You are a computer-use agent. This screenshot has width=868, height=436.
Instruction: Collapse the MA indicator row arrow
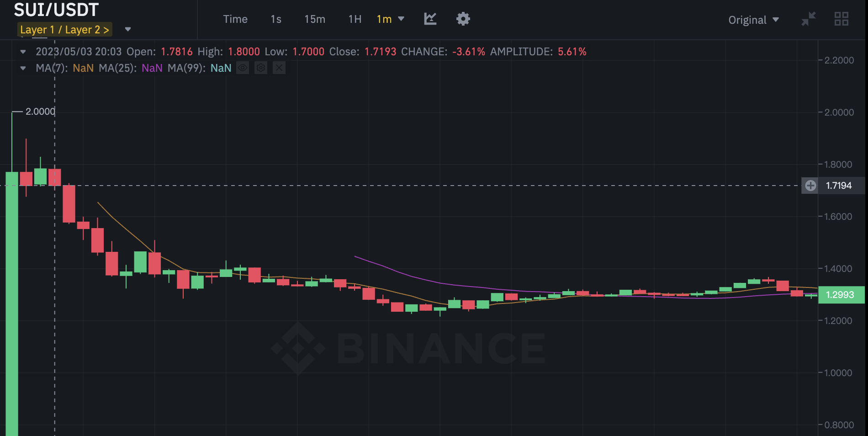[23, 69]
